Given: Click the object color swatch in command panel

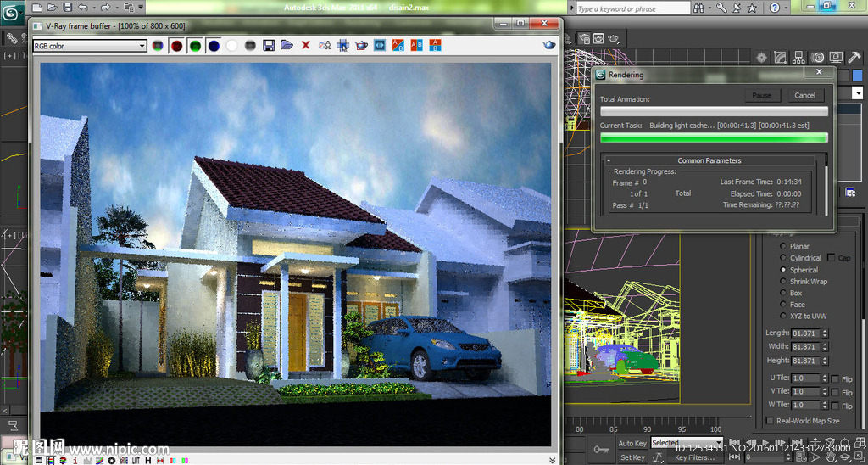Looking at the screenshot, I should [x=857, y=76].
